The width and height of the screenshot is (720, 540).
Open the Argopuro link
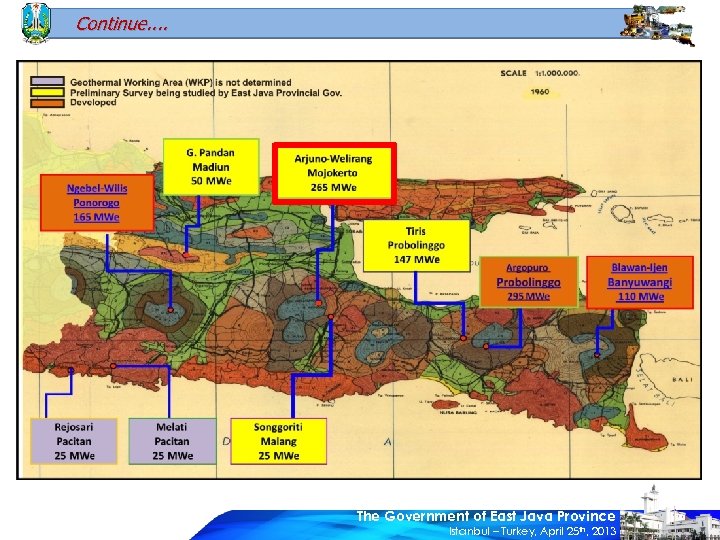pyautogui.click(x=528, y=268)
